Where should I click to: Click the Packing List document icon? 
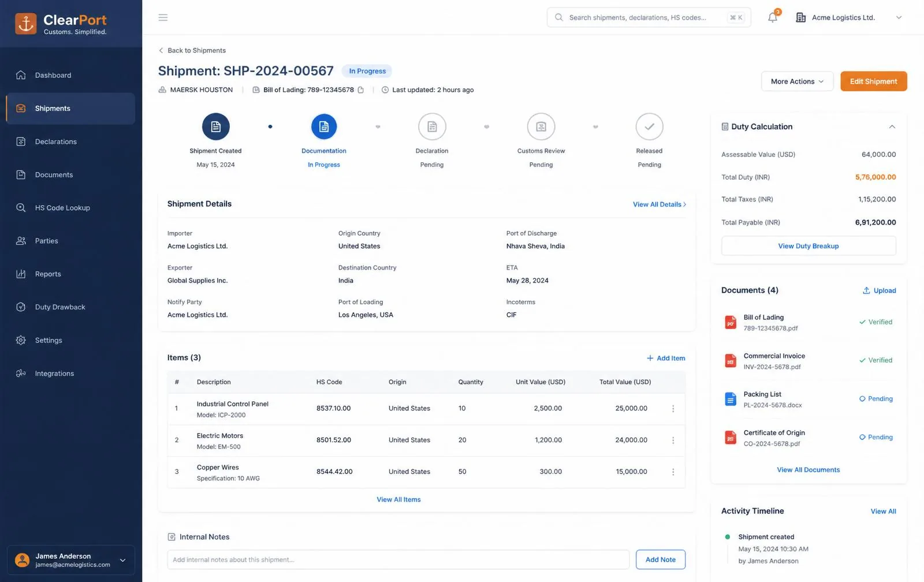click(731, 399)
